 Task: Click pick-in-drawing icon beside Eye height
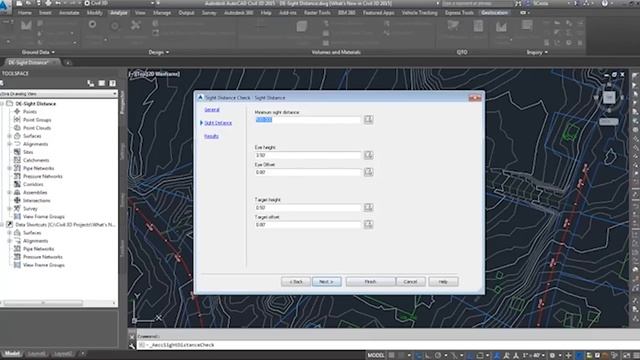pyautogui.click(x=368, y=155)
